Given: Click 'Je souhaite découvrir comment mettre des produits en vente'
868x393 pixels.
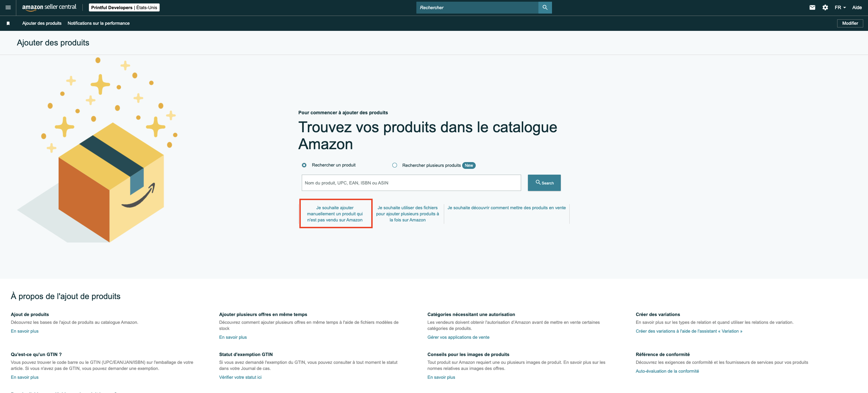Looking at the screenshot, I should 507,208.
